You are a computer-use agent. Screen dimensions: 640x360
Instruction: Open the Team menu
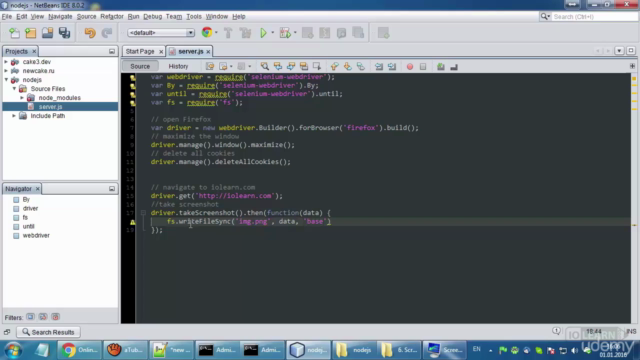coord(174,17)
